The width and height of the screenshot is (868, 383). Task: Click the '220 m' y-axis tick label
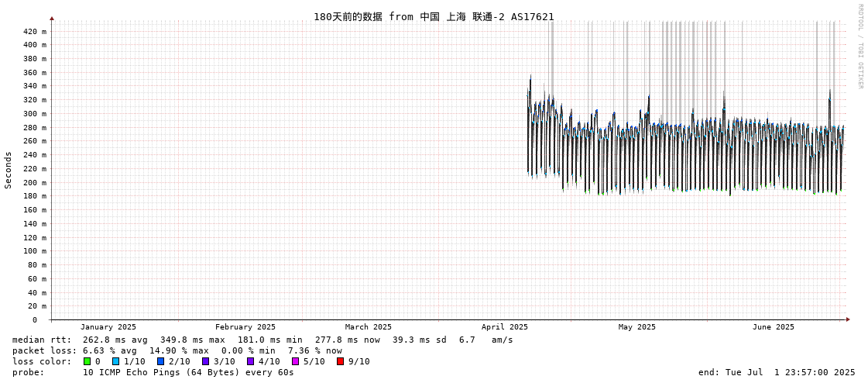coord(35,168)
